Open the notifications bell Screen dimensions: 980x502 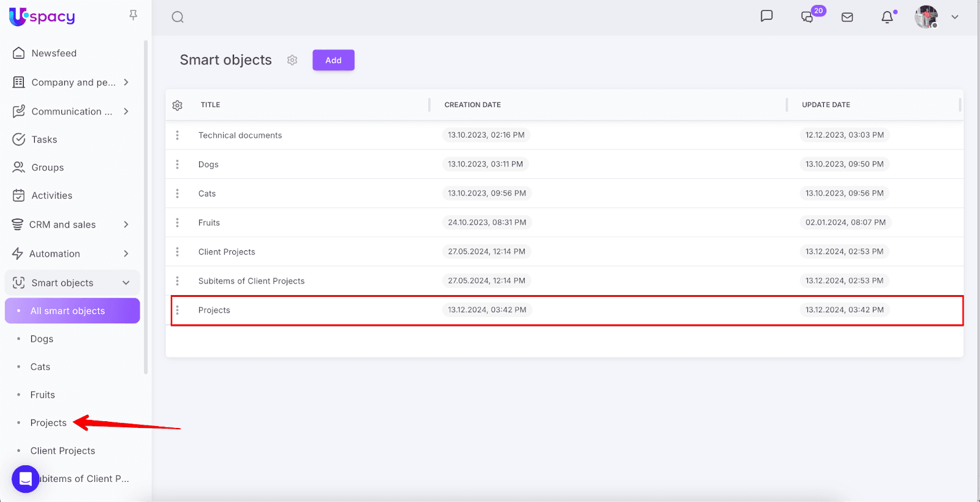pyautogui.click(x=887, y=17)
